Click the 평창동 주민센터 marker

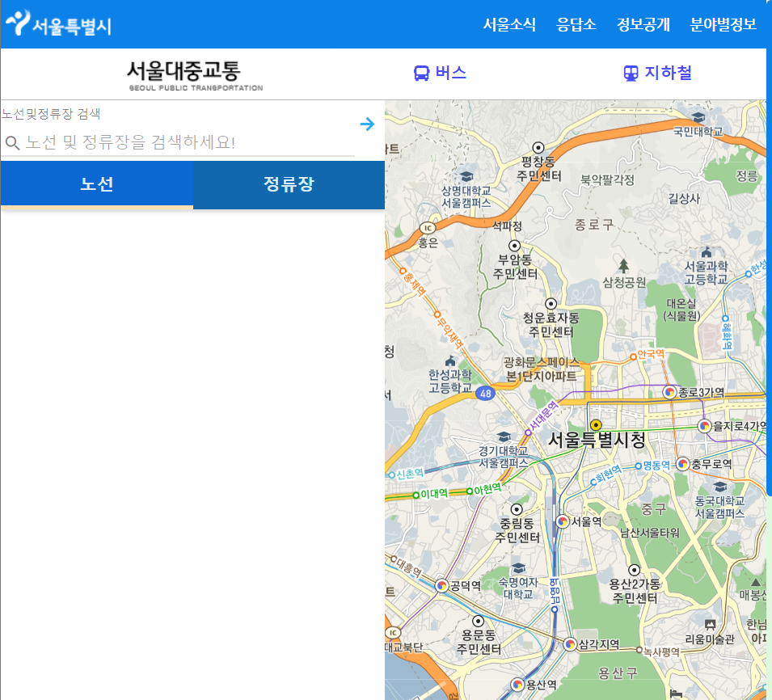(x=538, y=148)
